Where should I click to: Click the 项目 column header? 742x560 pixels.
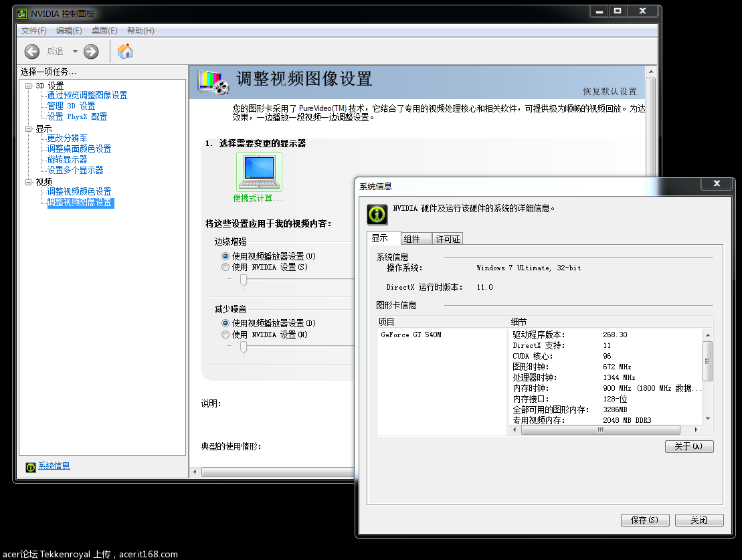[442, 322]
